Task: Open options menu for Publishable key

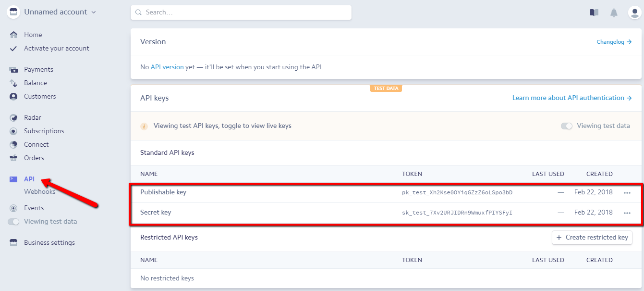Action: pos(627,192)
